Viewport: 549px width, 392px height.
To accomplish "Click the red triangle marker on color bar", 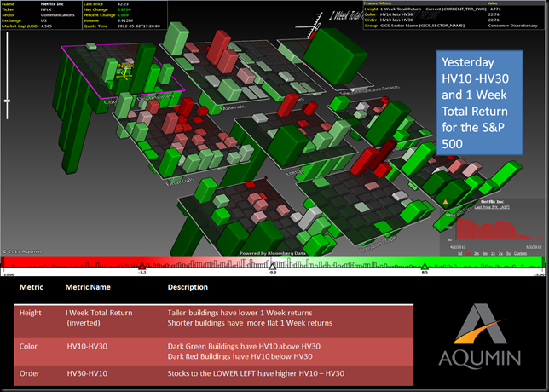I will [142, 267].
